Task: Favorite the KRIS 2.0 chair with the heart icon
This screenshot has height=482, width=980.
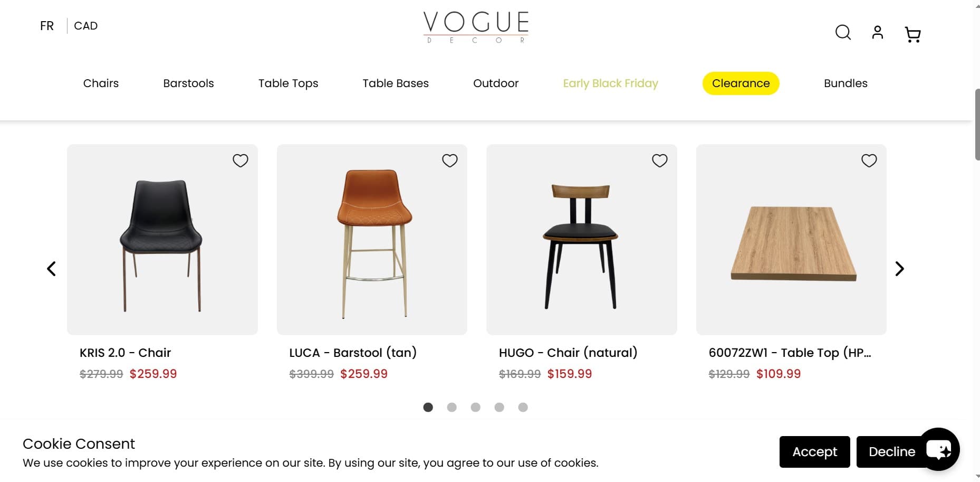Action: click(x=241, y=160)
